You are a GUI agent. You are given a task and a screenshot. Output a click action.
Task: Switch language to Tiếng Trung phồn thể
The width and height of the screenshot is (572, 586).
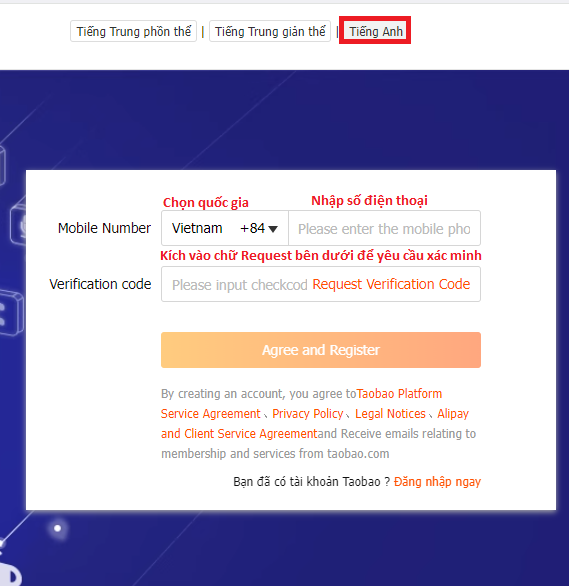(133, 31)
